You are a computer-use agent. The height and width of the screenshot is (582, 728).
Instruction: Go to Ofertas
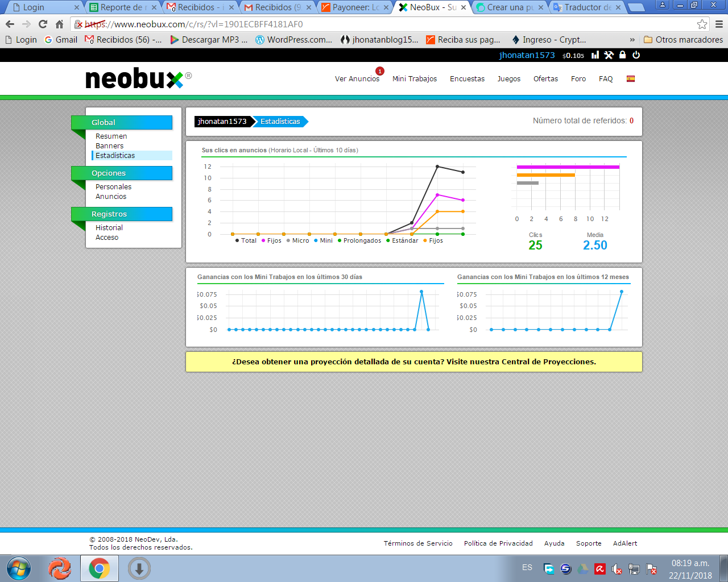coord(546,79)
